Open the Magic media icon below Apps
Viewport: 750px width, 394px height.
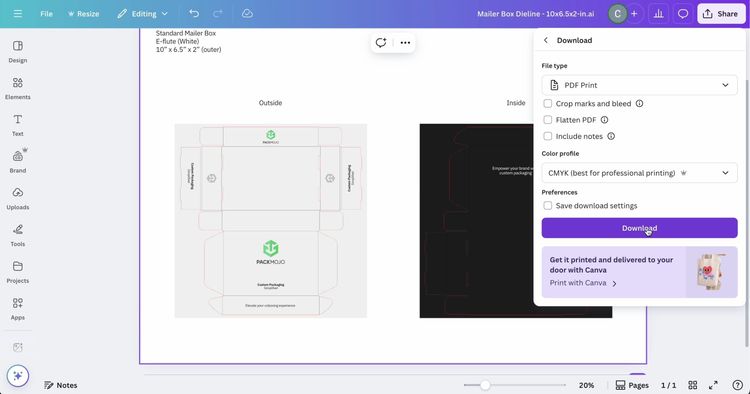pos(18,347)
